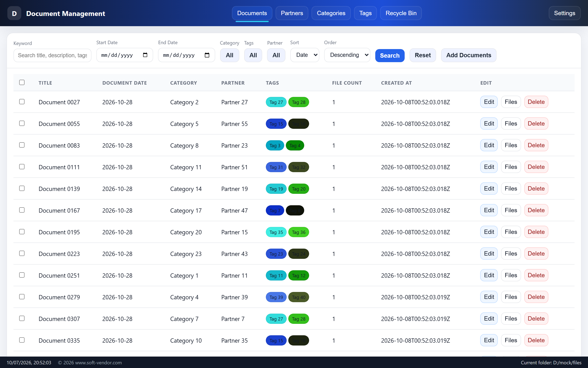Click the D app logo icon
The width and height of the screenshot is (588, 368).
pos(14,13)
